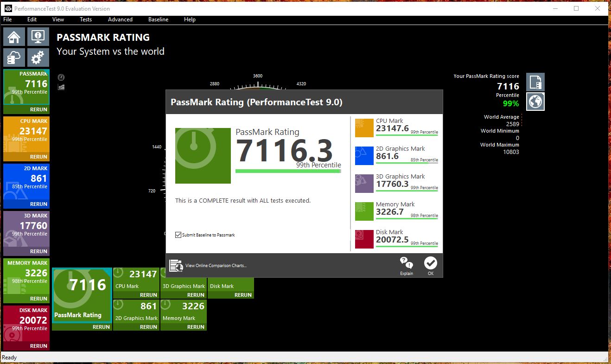Open the settings gears icon

click(38, 57)
